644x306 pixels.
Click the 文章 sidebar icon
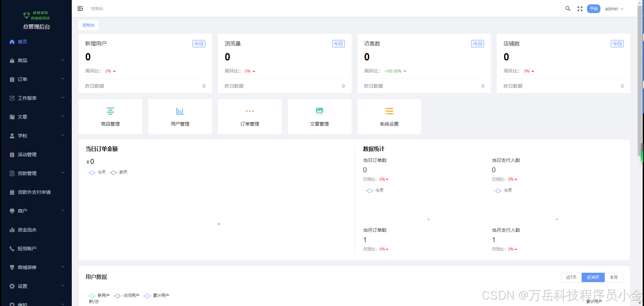12,117
